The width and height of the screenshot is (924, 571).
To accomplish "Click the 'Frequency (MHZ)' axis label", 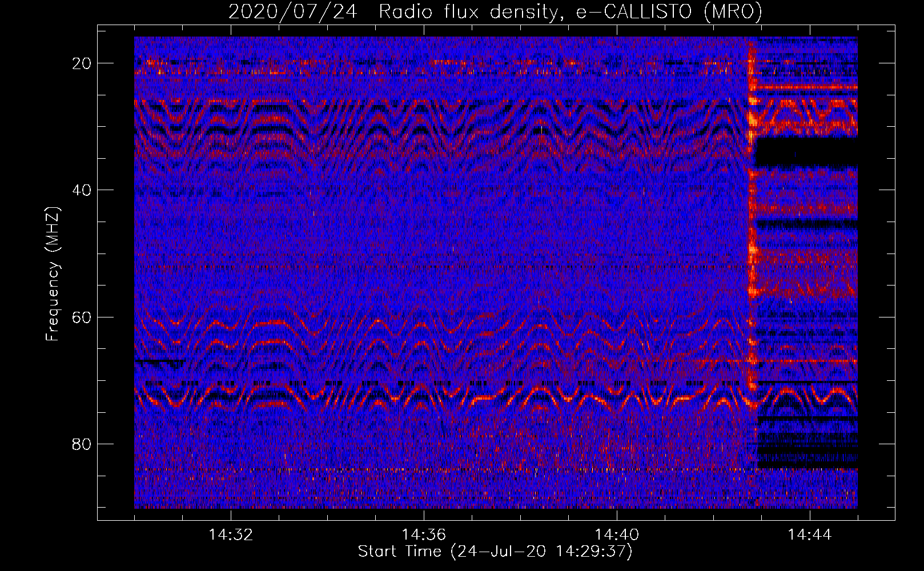I will click(53, 274).
